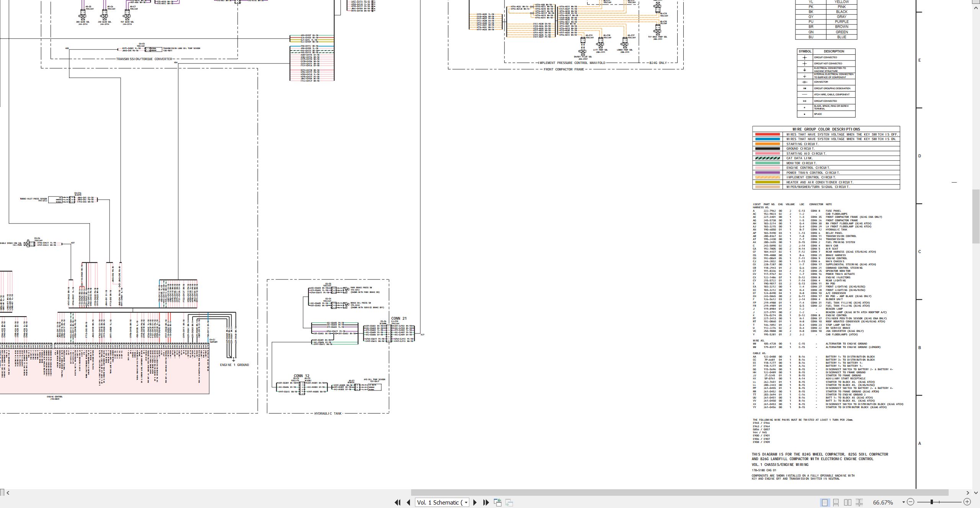Click the SPLICE symbol description
This screenshot has height=508, width=980.
coord(818,114)
